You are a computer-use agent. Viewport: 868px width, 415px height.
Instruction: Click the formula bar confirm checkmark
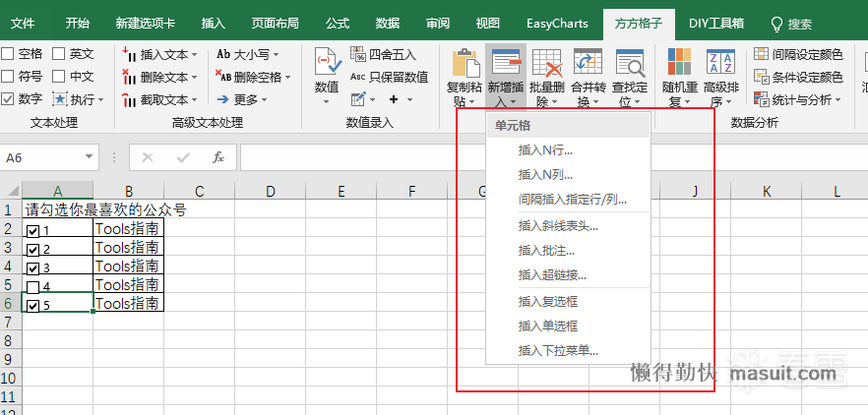coord(183,157)
